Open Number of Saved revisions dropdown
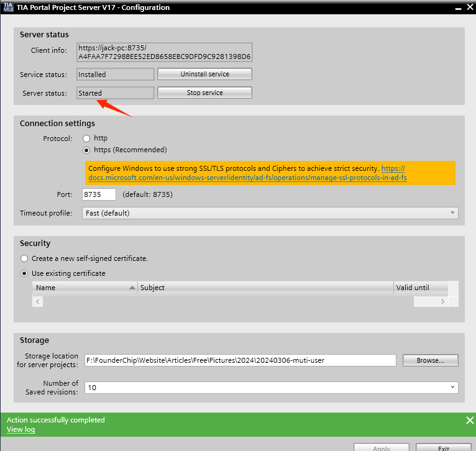 (271, 388)
